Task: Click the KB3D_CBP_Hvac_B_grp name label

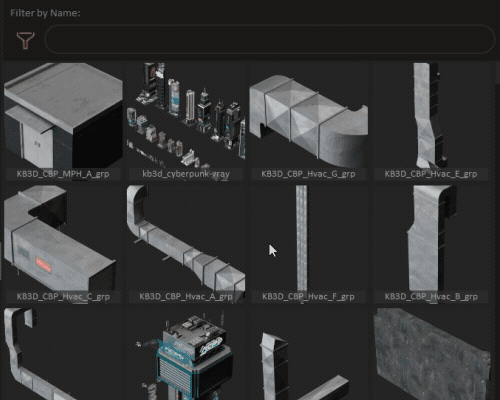Action: click(x=431, y=297)
